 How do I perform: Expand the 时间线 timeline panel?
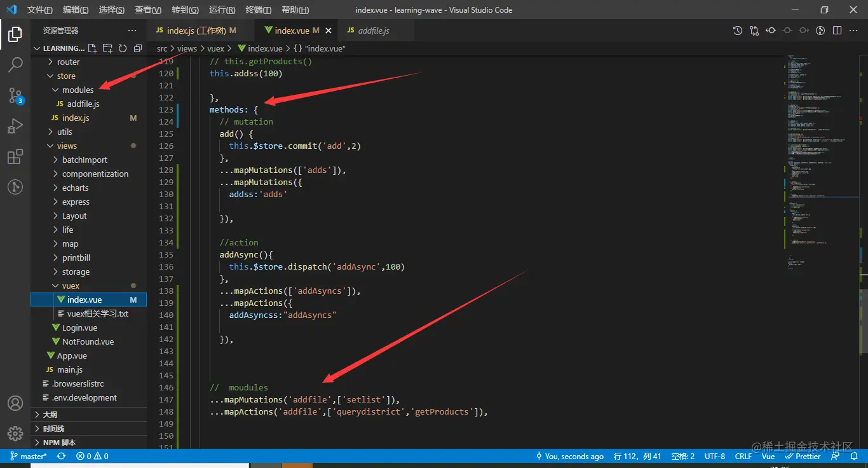[89, 429]
